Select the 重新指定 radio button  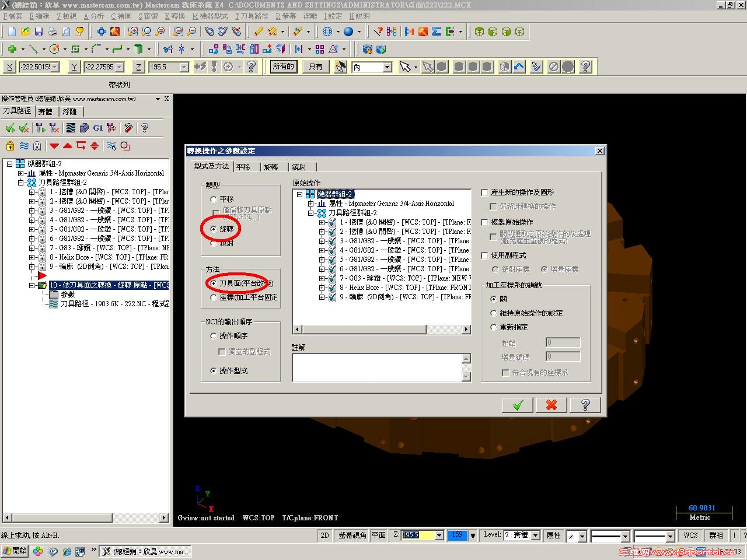[494, 327]
